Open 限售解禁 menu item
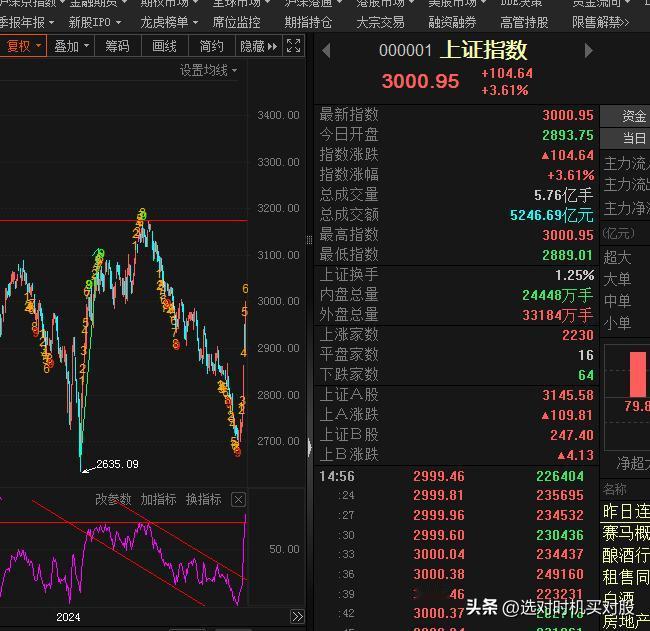This screenshot has height=631, width=650. coord(600,22)
